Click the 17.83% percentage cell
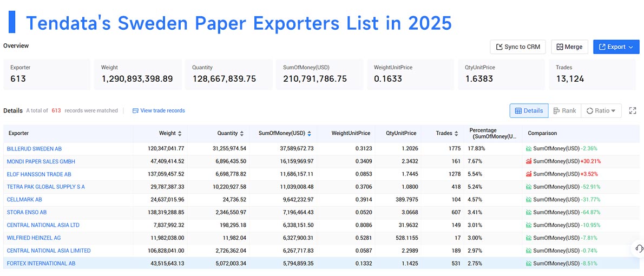The image size is (644, 276). [475, 149]
